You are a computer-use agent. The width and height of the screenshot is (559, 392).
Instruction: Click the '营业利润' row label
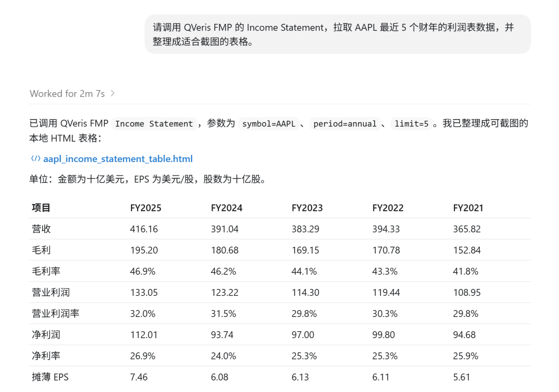[x=51, y=293]
